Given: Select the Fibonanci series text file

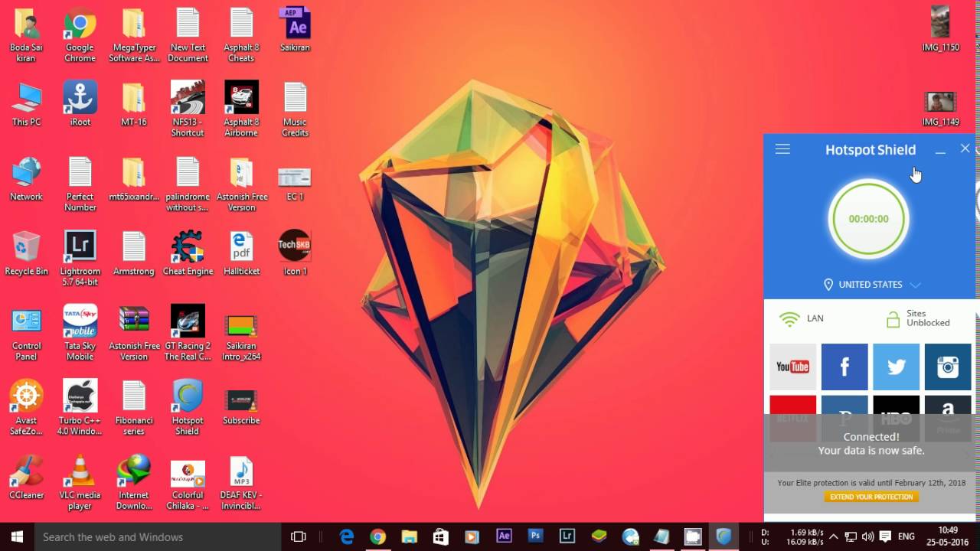Looking at the screenshot, I should (x=134, y=408).
